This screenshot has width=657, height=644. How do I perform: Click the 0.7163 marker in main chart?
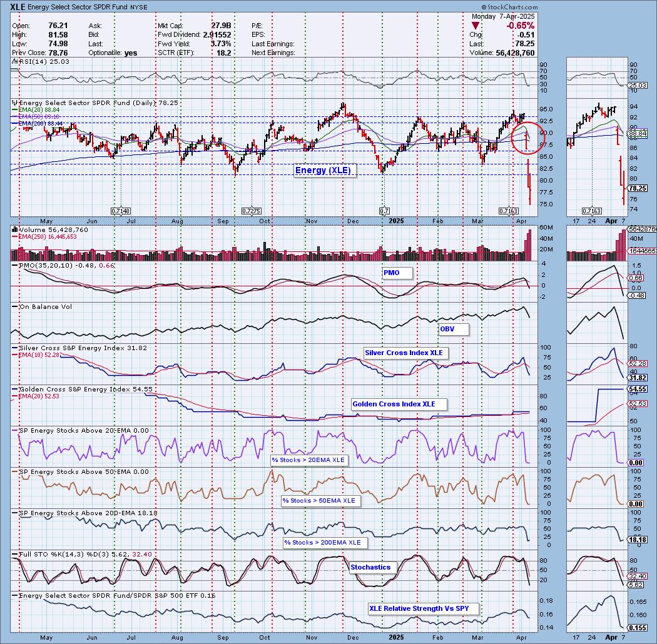pyautogui.click(x=509, y=211)
